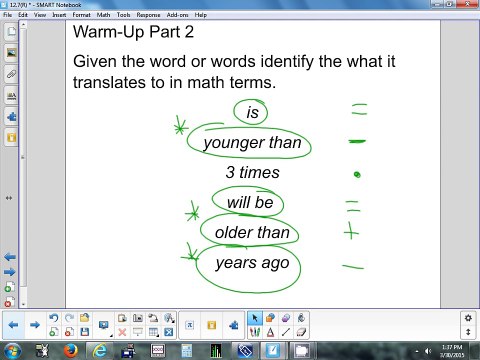The image size is (480, 360).
Task: Click the Paste clipboard icon
Action: tap(122, 318)
